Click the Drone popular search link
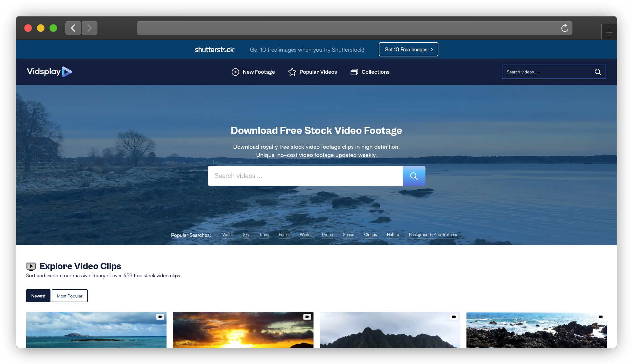The image size is (633, 364). click(327, 235)
